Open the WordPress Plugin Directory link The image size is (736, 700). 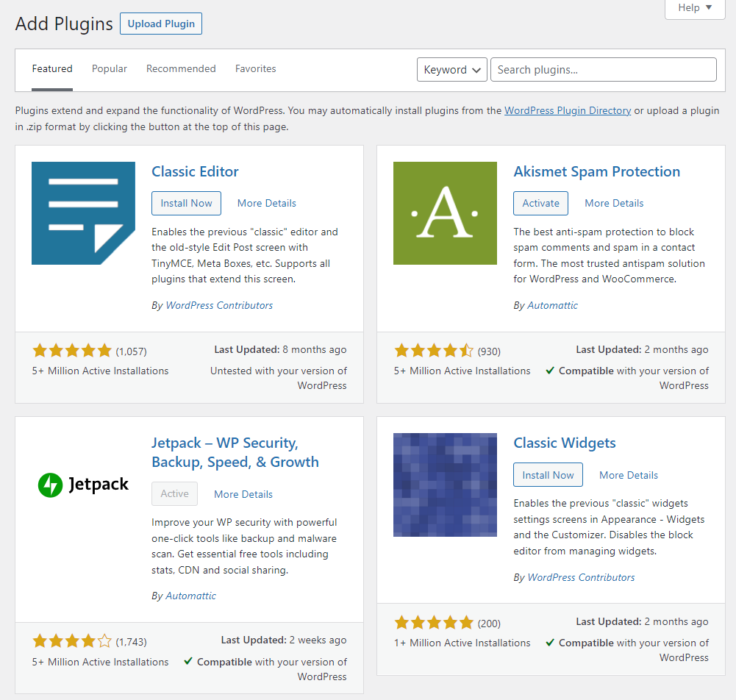click(568, 111)
